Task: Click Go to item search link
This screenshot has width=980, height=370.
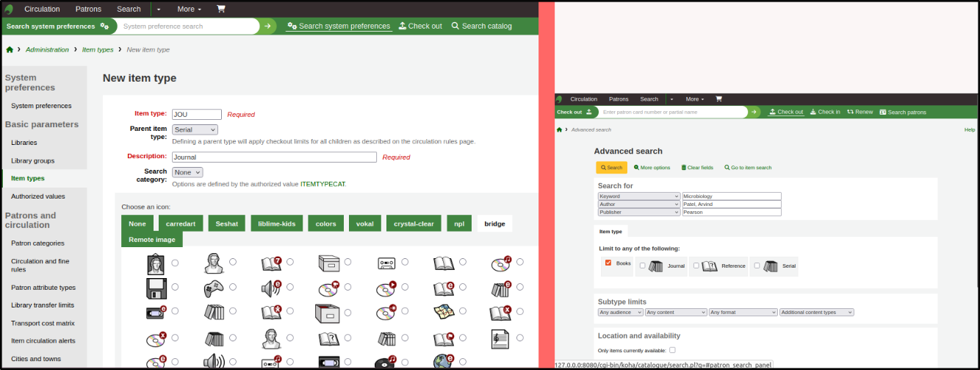Action: pyautogui.click(x=748, y=168)
